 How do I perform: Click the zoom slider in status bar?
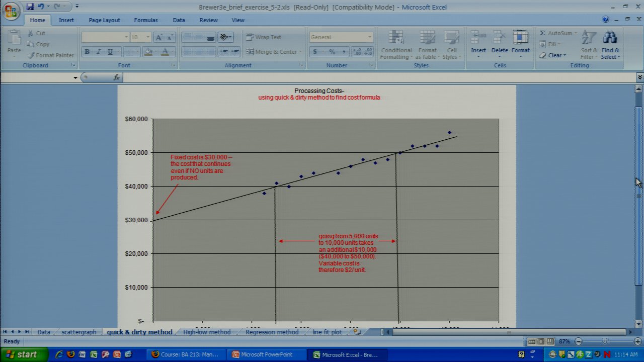(605, 341)
